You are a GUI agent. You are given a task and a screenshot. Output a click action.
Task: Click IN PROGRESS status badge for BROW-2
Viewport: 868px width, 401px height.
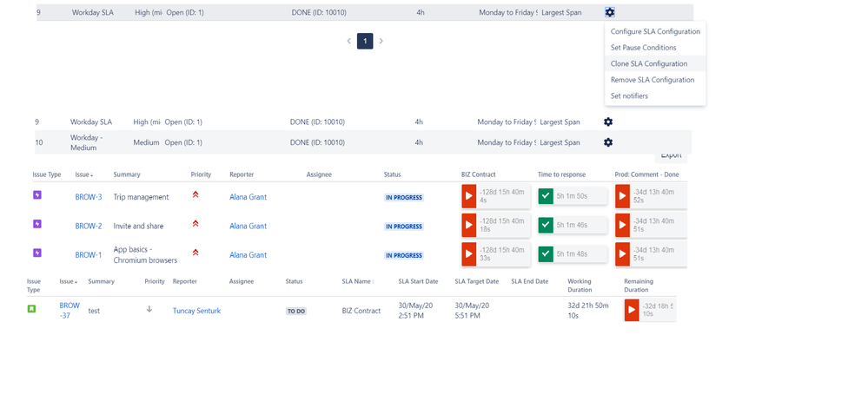pos(403,227)
